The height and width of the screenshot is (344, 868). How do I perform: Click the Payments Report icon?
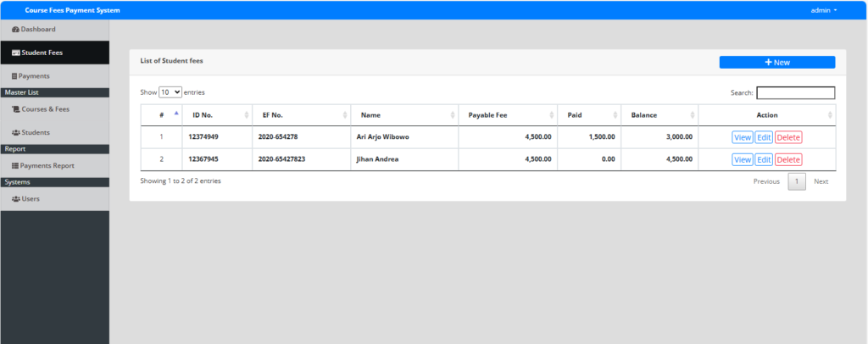click(x=15, y=166)
